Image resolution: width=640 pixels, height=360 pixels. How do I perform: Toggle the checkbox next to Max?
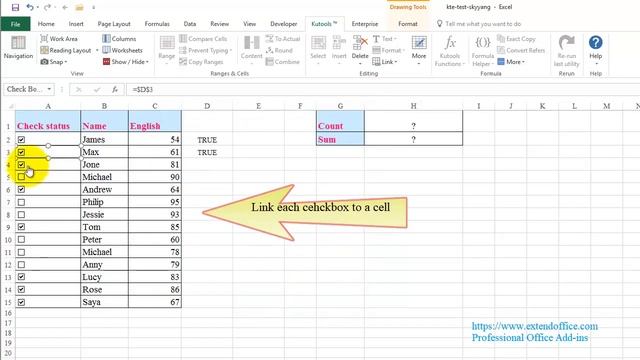point(21,152)
